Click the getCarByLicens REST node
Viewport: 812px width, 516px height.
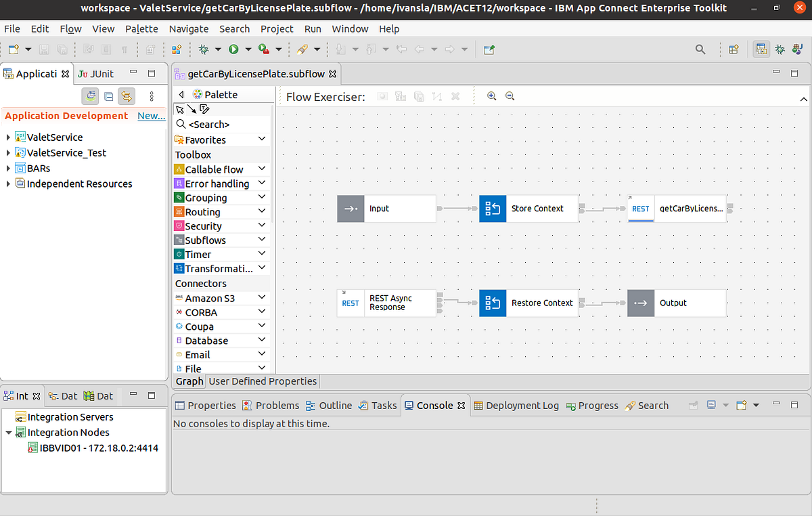(x=677, y=209)
